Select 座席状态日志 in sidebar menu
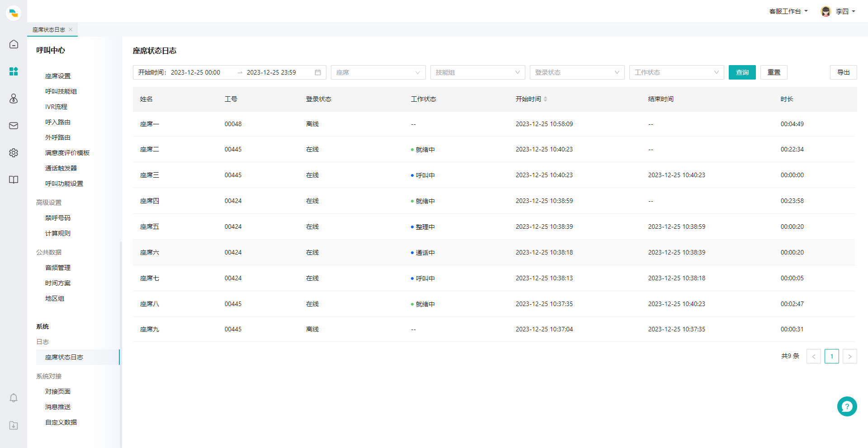 tap(78, 357)
